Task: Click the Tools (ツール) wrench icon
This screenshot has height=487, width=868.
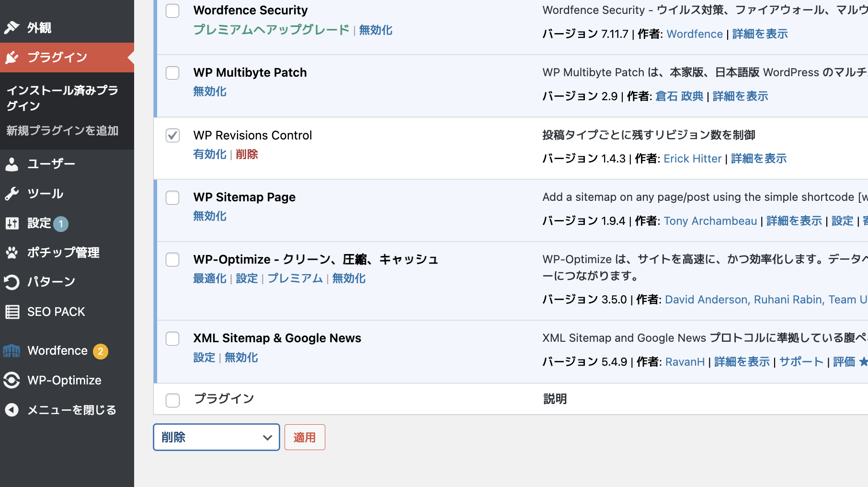Action: [11, 194]
